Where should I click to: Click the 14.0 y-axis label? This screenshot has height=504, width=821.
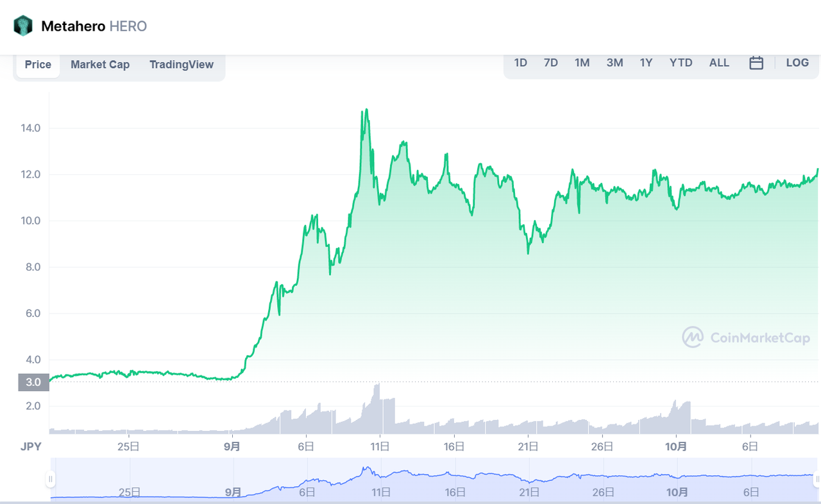pyautogui.click(x=30, y=128)
